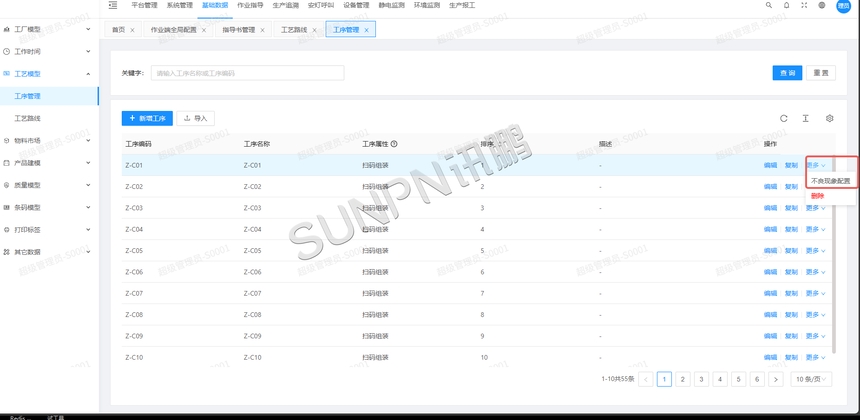Open the 指导书管理 page tab
Image resolution: width=860 pixels, height=420 pixels.
pyautogui.click(x=239, y=30)
